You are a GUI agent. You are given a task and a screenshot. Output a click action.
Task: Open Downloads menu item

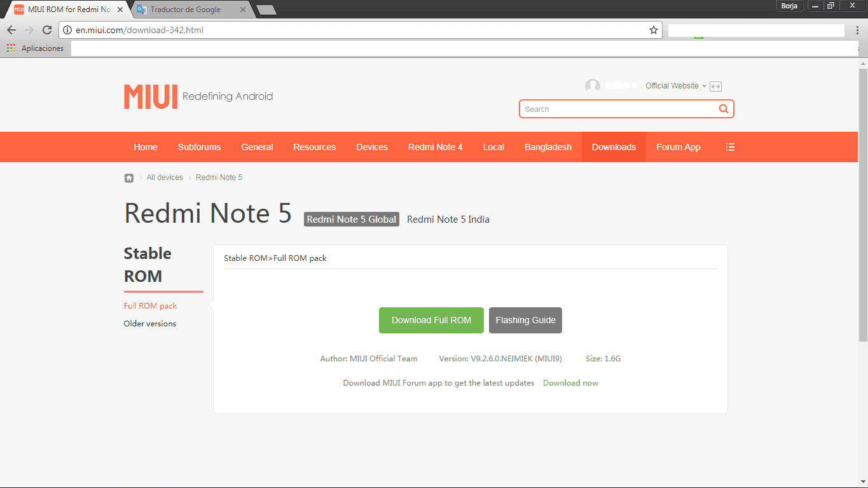[x=614, y=147]
